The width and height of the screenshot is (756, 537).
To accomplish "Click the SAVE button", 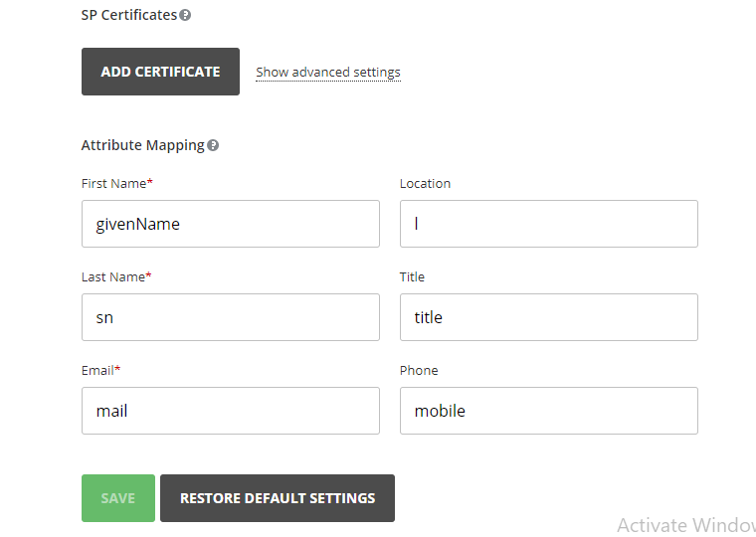I will [117, 498].
